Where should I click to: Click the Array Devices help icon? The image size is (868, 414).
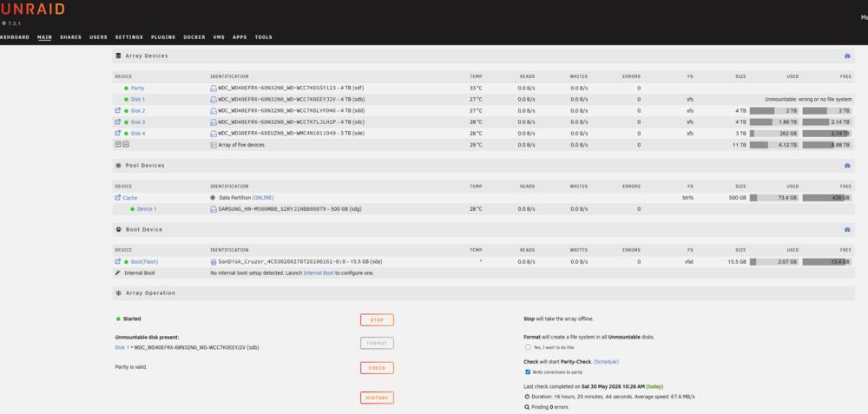(x=847, y=56)
